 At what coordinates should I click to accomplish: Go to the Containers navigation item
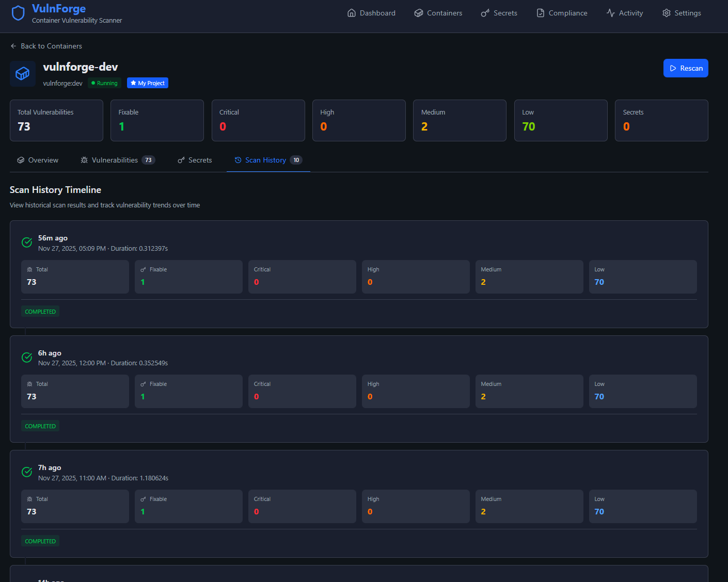point(438,13)
